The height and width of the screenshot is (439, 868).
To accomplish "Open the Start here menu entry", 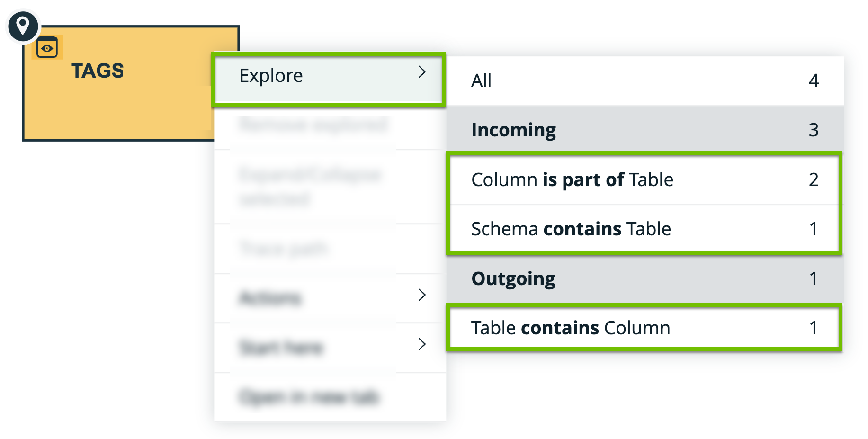I will pos(282,347).
